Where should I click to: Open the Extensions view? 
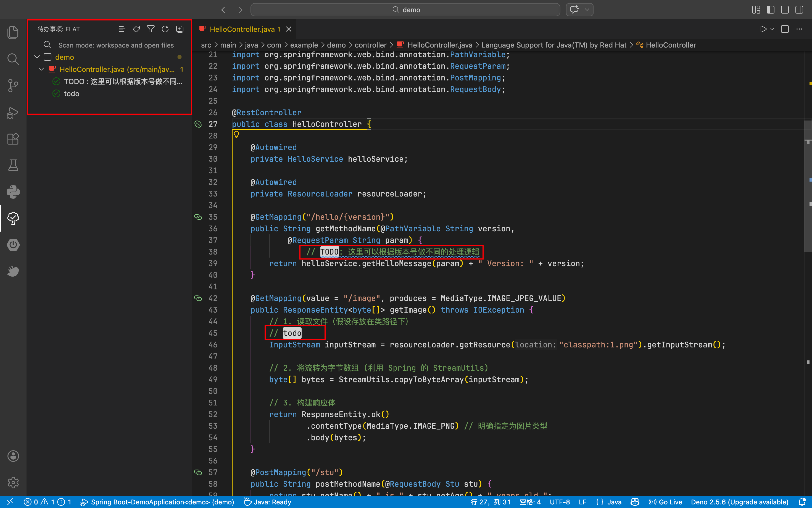13,139
